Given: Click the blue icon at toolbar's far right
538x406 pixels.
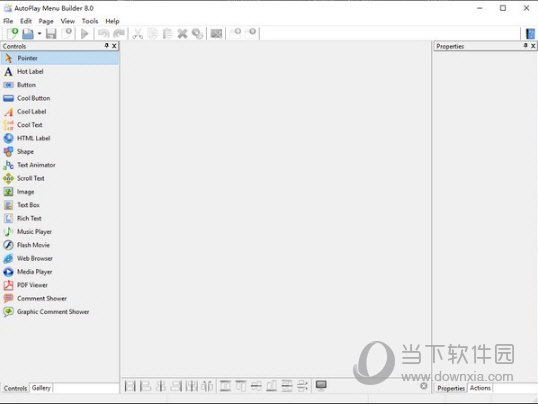Looking at the screenshot, I should pyautogui.click(x=530, y=34).
